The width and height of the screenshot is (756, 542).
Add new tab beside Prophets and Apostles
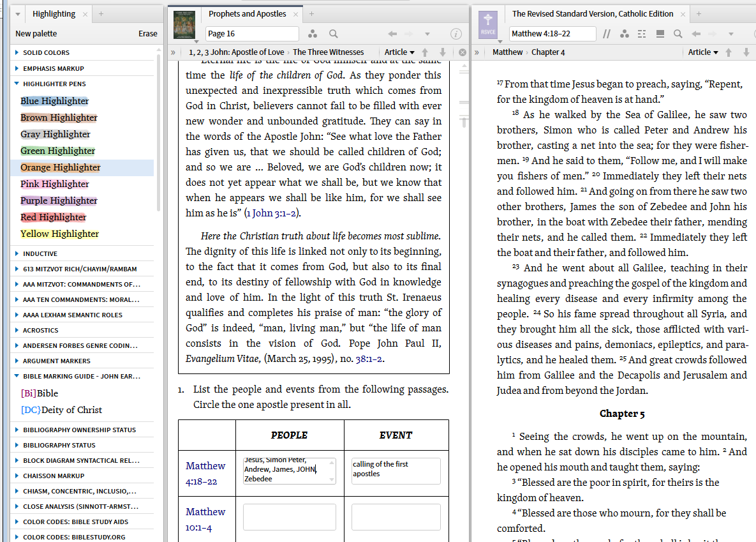[x=311, y=14]
